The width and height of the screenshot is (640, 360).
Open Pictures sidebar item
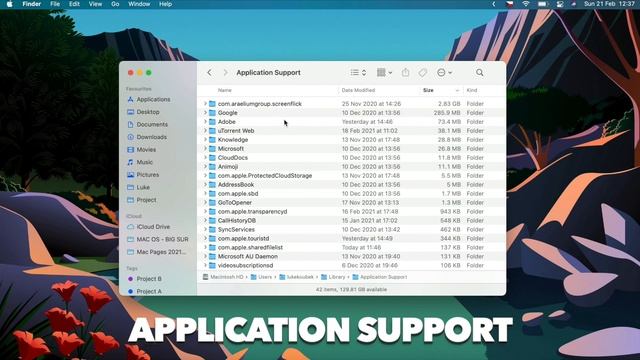(x=143, y=175)
